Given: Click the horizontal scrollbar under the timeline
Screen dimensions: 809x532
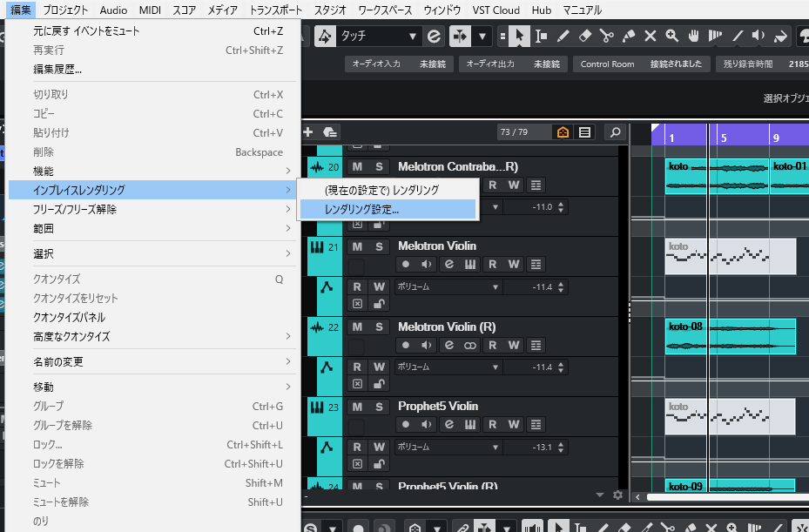Looking at the screenshot, I should [x=727, y=497].
